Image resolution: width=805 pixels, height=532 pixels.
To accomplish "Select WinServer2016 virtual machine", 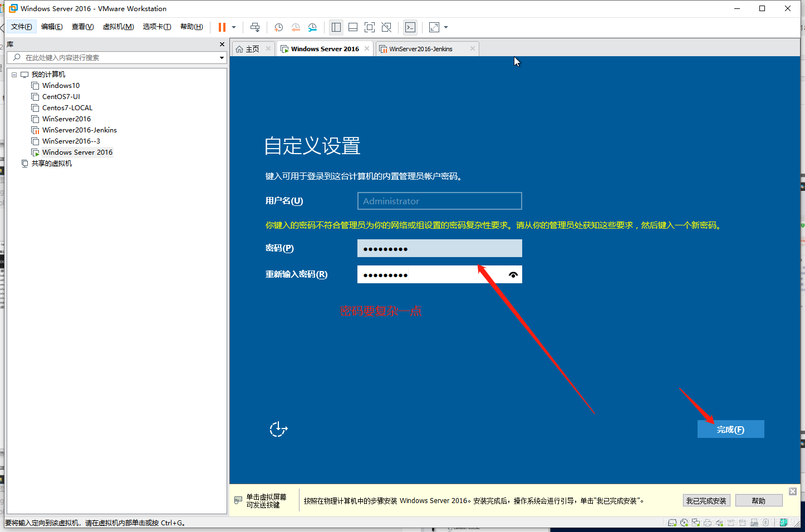I will pos(66,119).
